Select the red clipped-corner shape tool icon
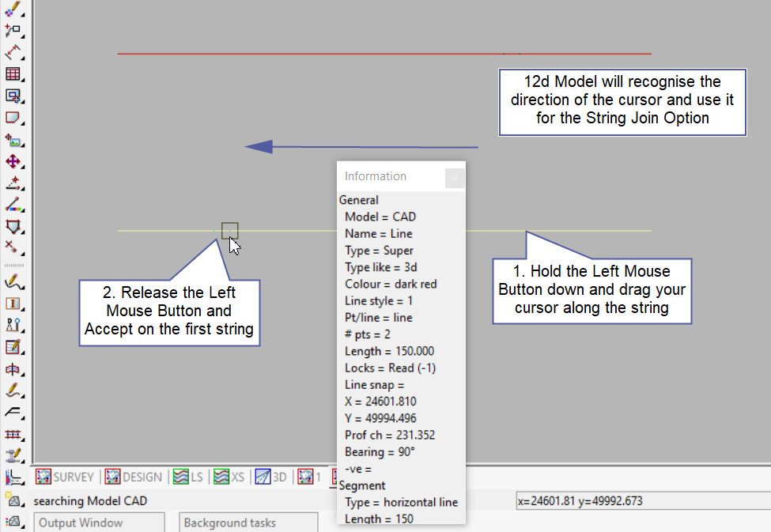771x532 pixels. coord(13,118)
